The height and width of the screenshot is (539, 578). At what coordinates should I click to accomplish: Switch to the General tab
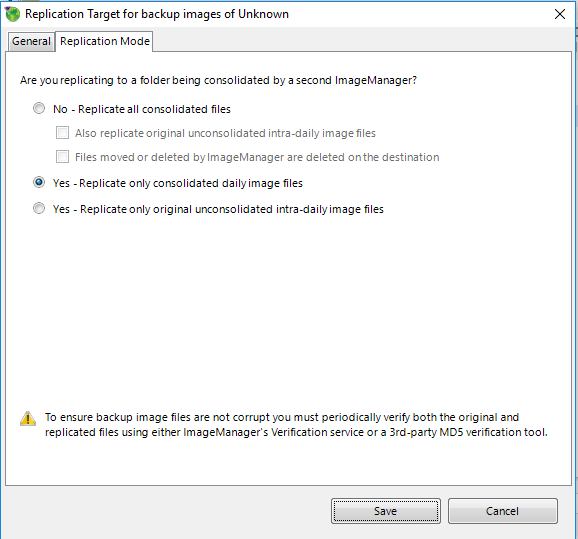pos(31,41)
